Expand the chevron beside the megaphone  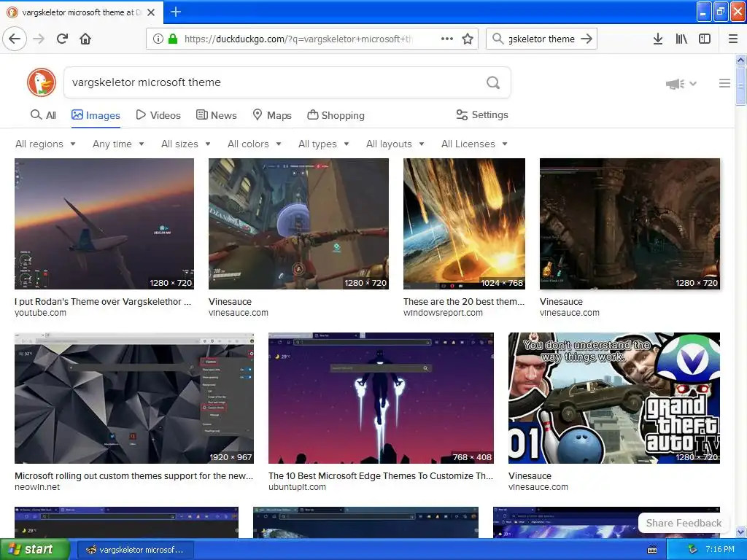pyautogui.click(x=693, y=84)
